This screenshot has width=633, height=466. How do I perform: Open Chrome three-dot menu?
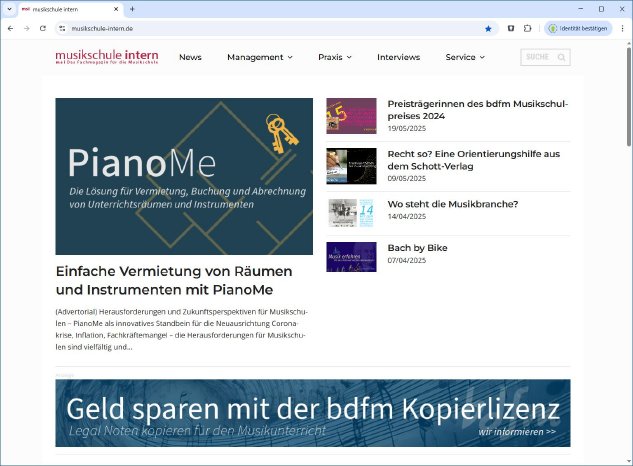(622, 28)
